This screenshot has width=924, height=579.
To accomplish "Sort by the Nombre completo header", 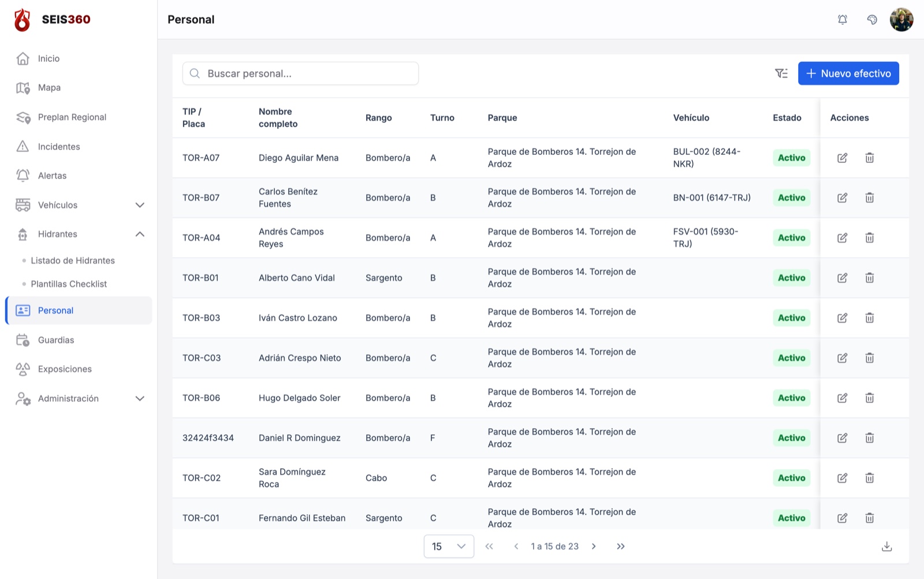I will point(278,118).
